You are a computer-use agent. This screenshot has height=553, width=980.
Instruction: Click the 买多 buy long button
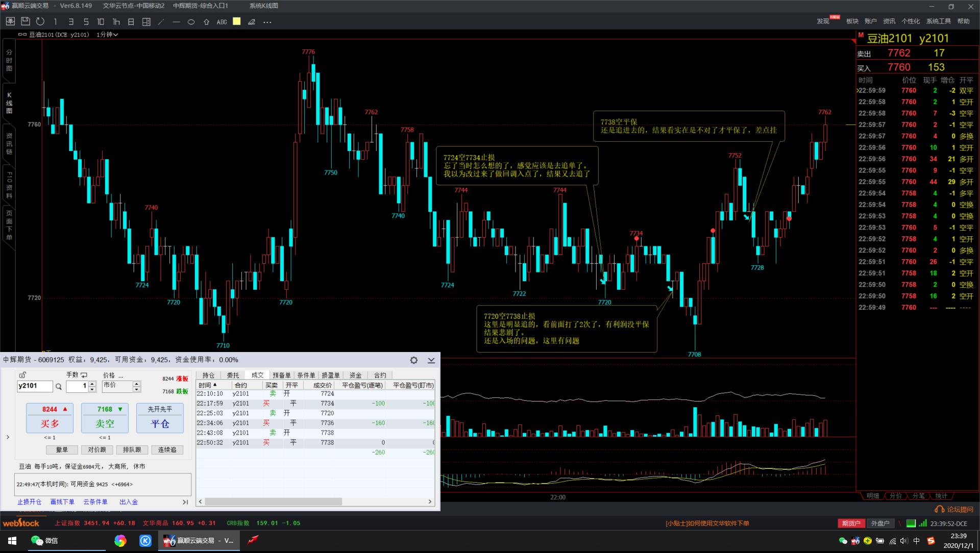[50, 418]
